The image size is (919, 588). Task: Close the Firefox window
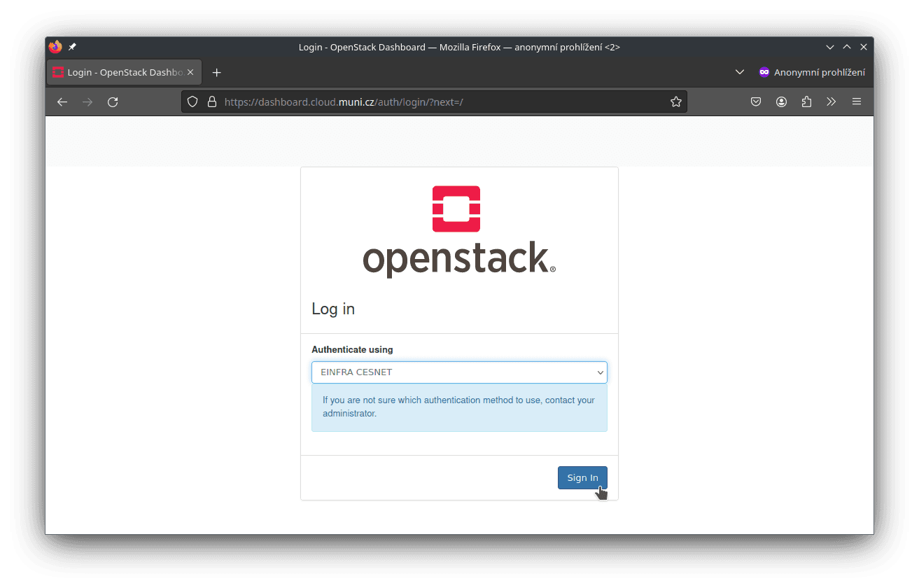coord(864,47)
